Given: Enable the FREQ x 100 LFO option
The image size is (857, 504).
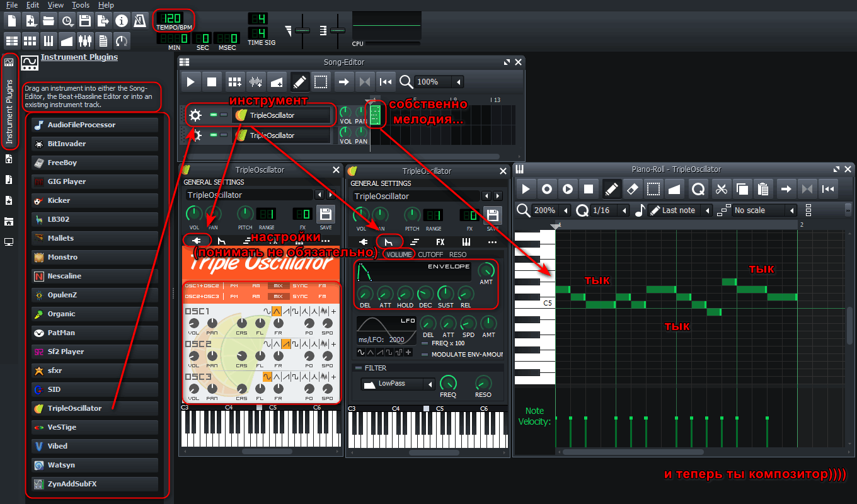Looking at the screenshot, I should pyautogui.click(x=425, y=343).
